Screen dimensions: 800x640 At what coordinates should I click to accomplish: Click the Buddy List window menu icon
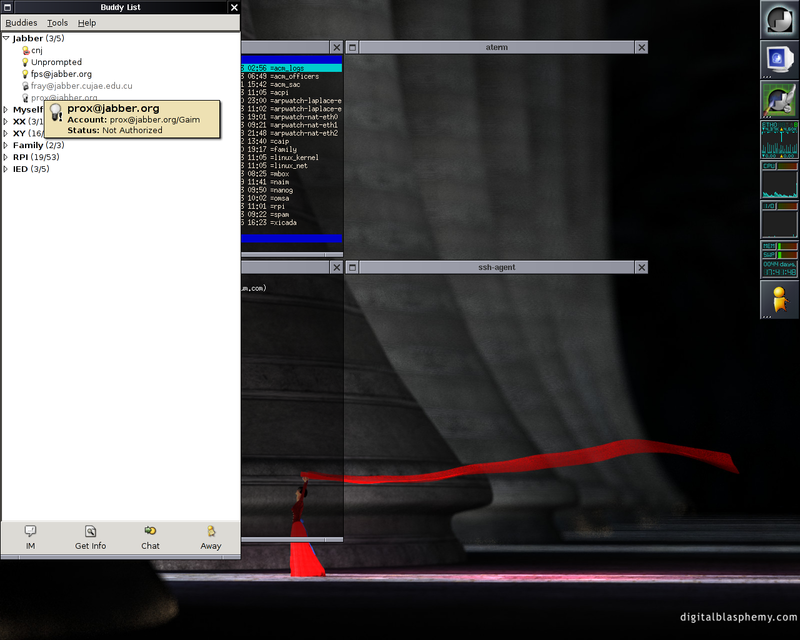(7, 7)
